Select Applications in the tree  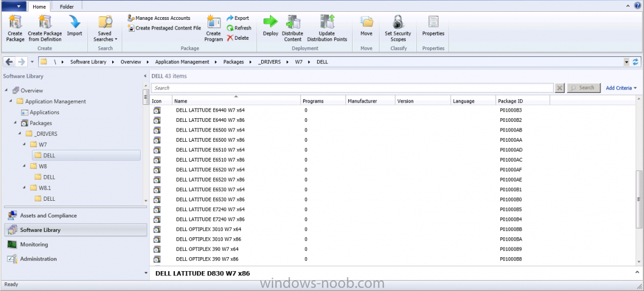(x=45, y=112)
